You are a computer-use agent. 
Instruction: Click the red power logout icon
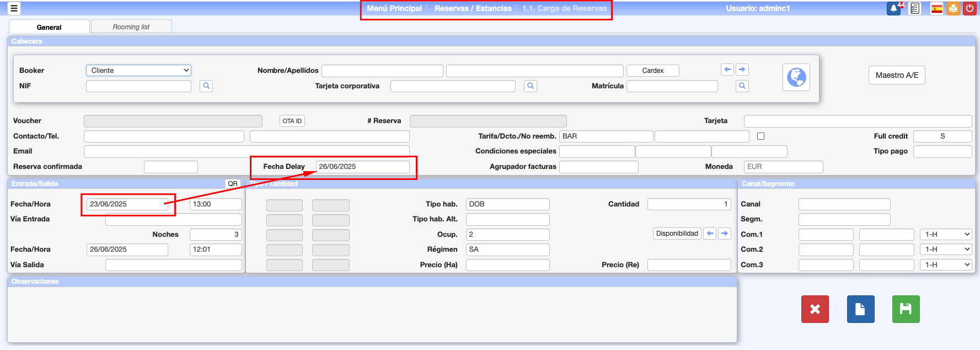(970, 9)
